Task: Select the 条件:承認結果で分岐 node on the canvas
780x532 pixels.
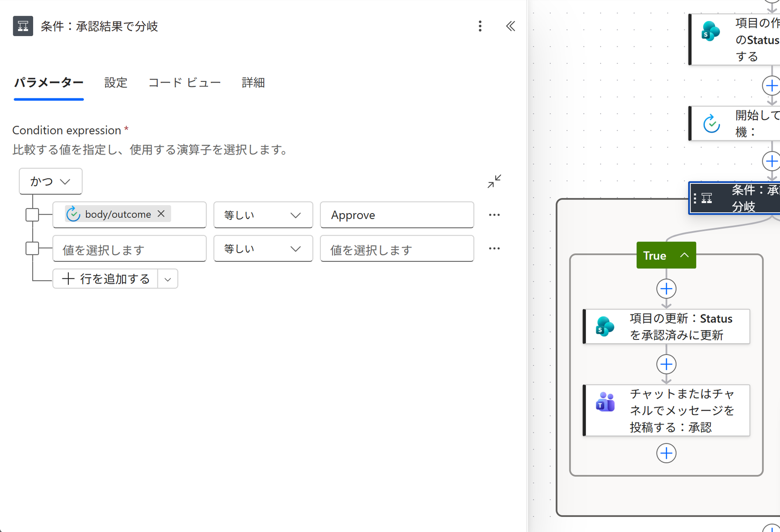Action: tap(735, 198)
